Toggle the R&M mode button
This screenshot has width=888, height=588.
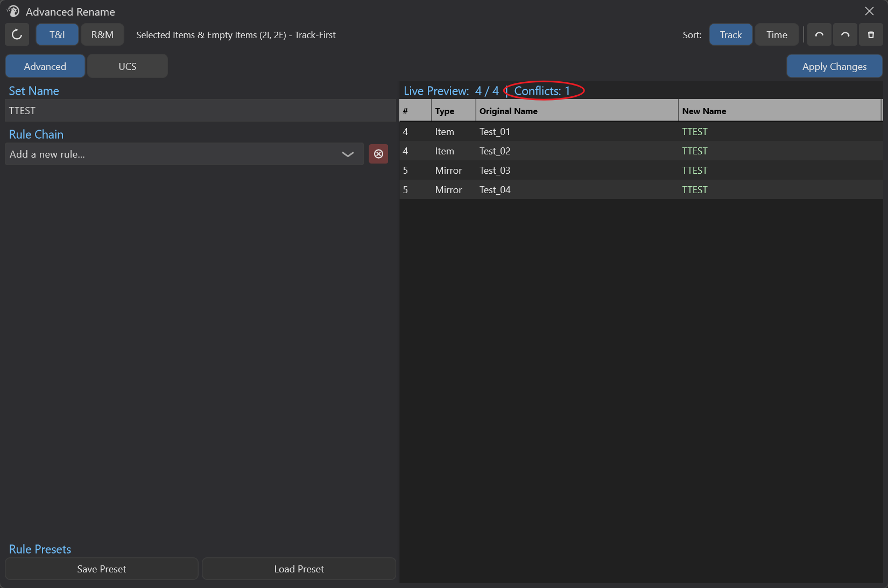pyautogui.click(x=102, y=35)
